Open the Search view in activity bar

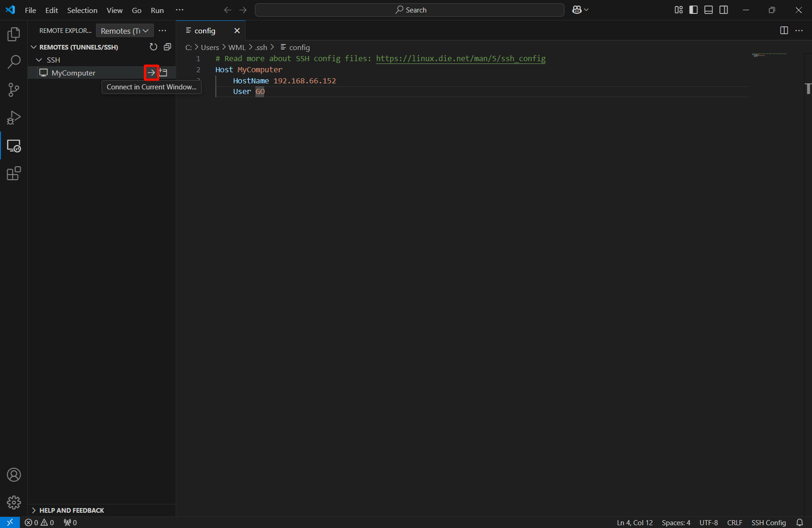pyautogui.click(x=14, y=62)
